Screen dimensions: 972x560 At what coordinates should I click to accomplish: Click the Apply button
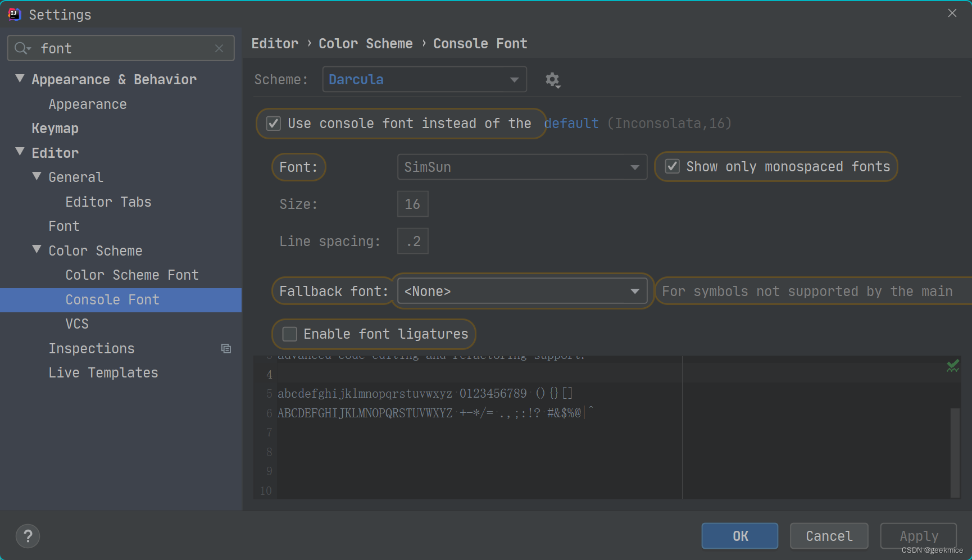coord(919,536)
